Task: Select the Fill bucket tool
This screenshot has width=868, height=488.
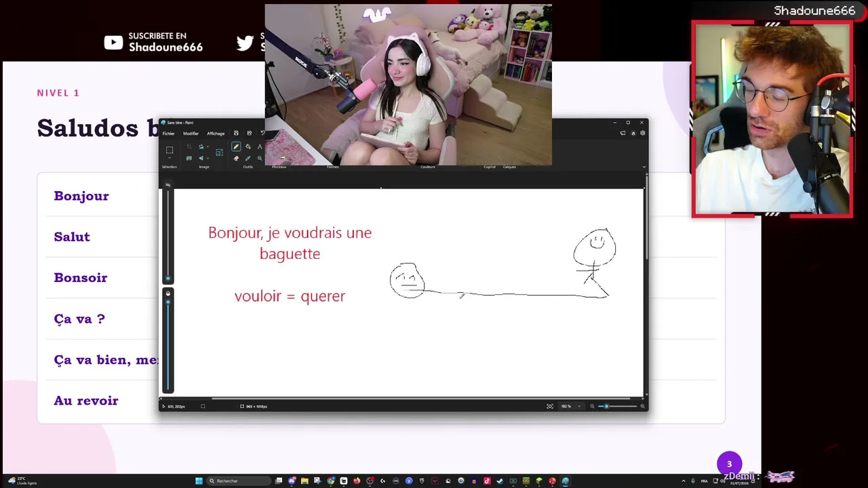Action: tap(248, 146)
